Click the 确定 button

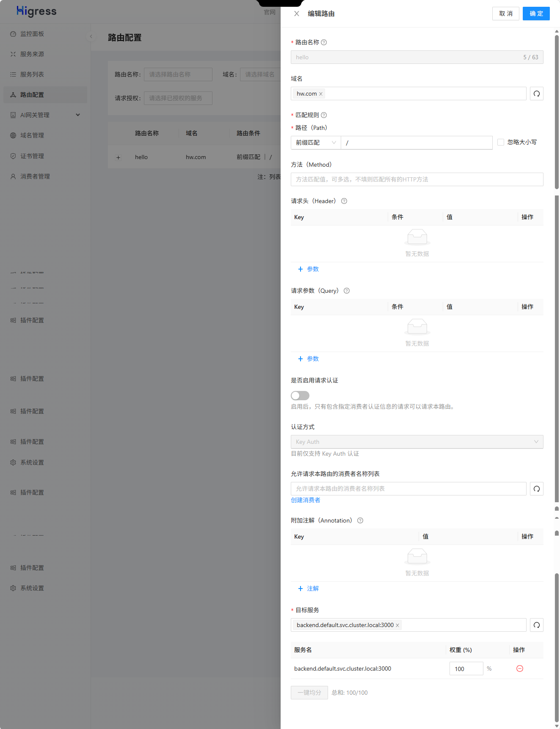click(536, 14)
